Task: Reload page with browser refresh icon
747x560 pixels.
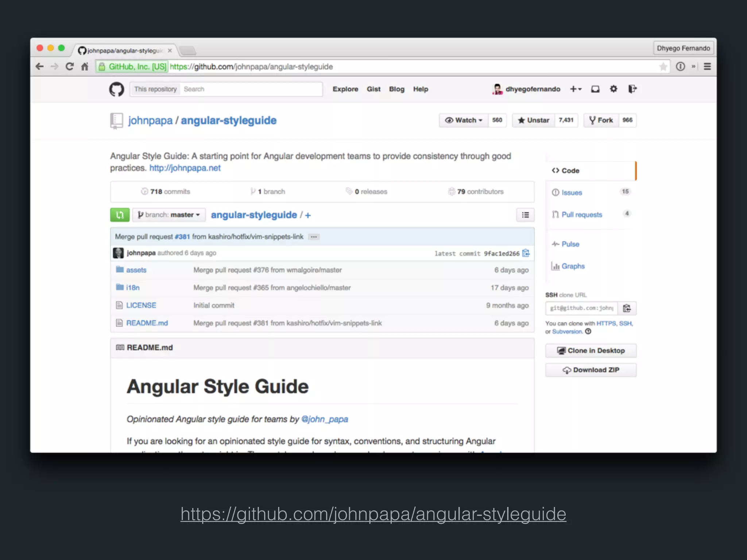Action: click(69, 66)
